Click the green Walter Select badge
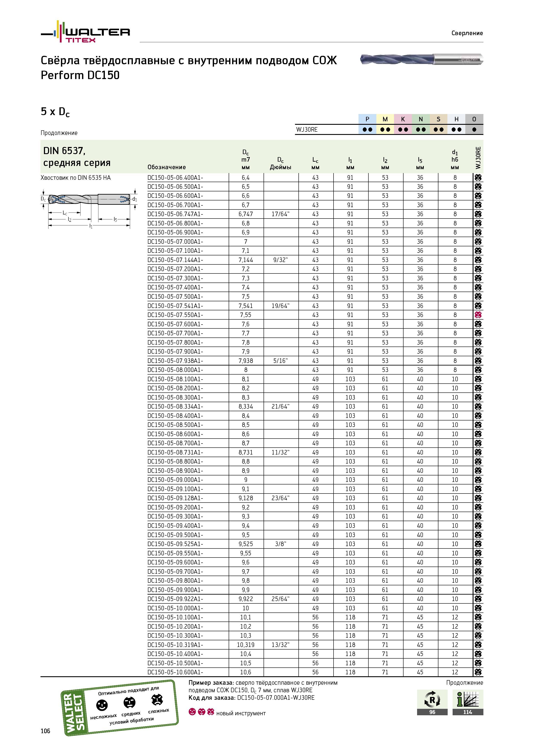Image resolution: width=534 pixels, height=756 pixels. pos(120,707)
